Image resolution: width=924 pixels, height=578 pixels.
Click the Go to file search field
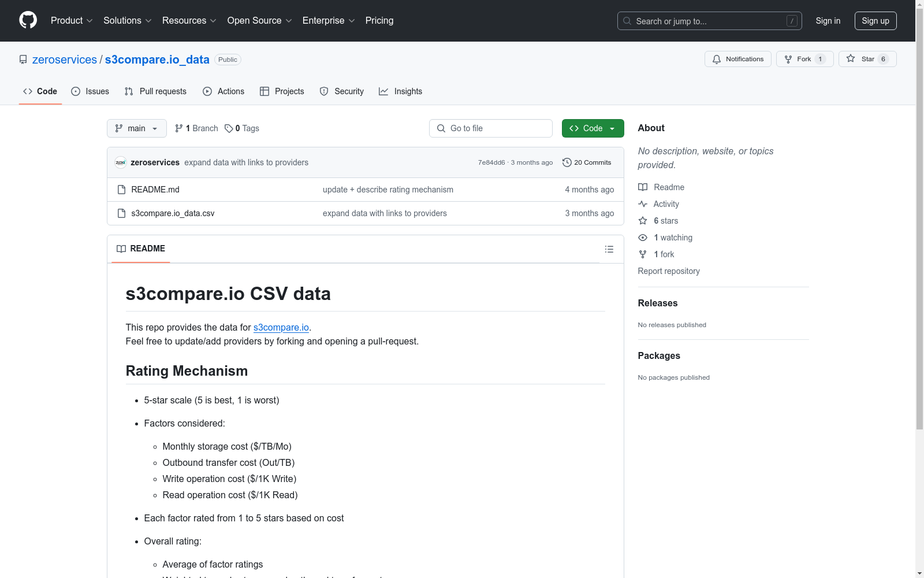coord(491,128)
